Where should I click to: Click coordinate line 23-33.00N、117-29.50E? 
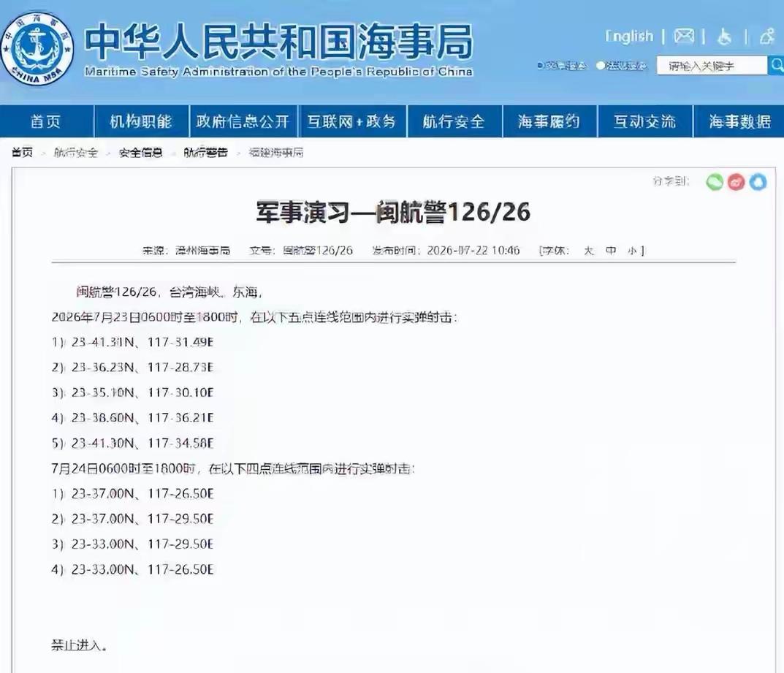(132, 544)
